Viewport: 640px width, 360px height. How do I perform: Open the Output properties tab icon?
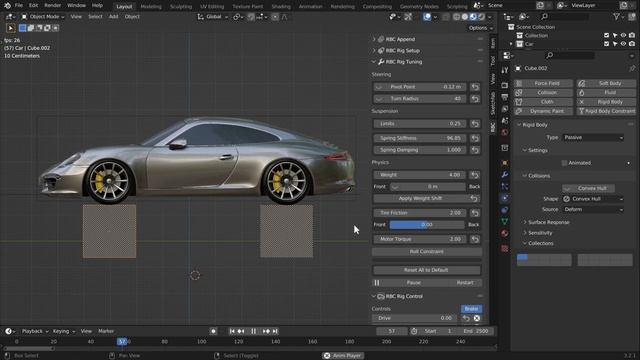pos(505,97)
